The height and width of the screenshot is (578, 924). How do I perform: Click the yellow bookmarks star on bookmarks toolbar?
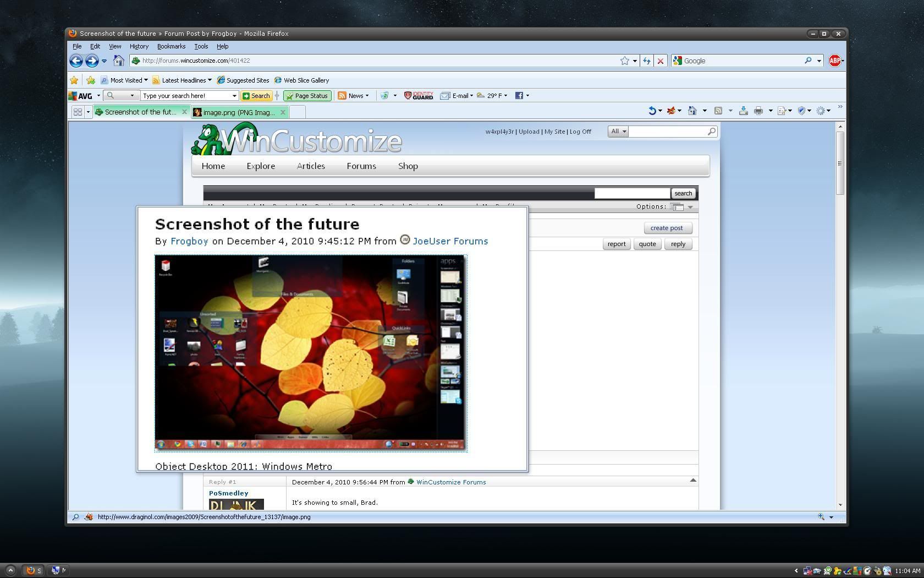pyautogui.click(x=74, y=80)
